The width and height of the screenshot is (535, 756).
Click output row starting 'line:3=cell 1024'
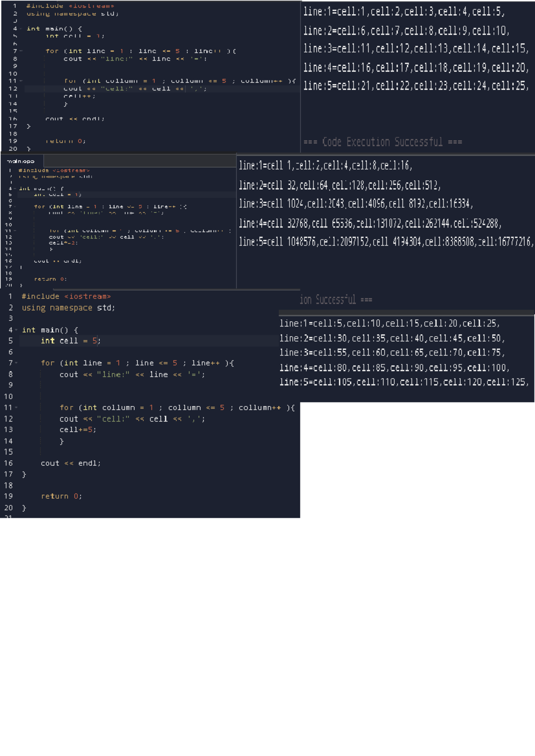(356, 204)
